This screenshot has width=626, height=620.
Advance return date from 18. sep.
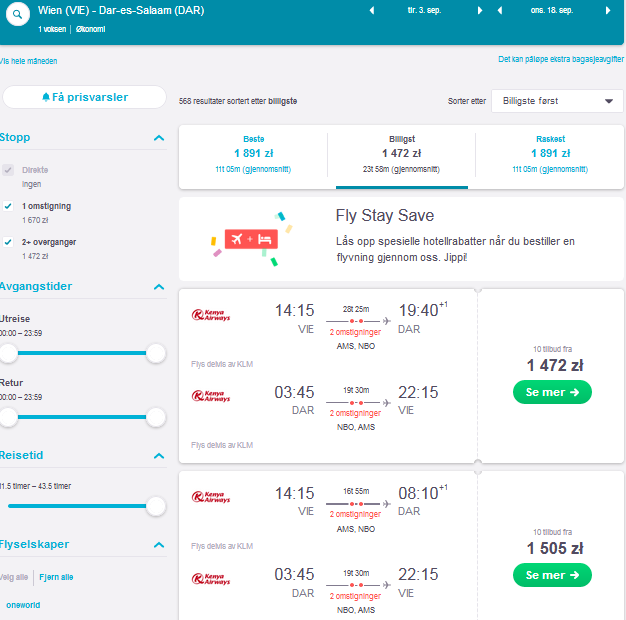click(608, 10)
